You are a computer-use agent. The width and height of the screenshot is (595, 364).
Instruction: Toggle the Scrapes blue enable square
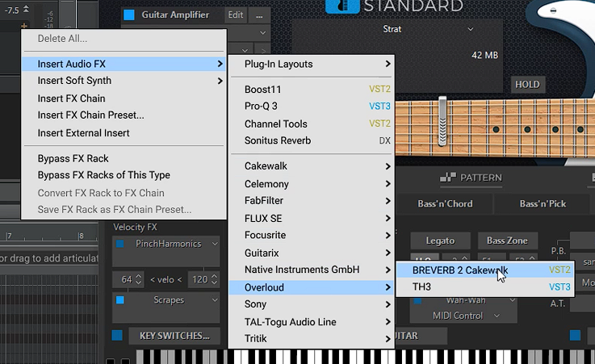coord(120,300)
